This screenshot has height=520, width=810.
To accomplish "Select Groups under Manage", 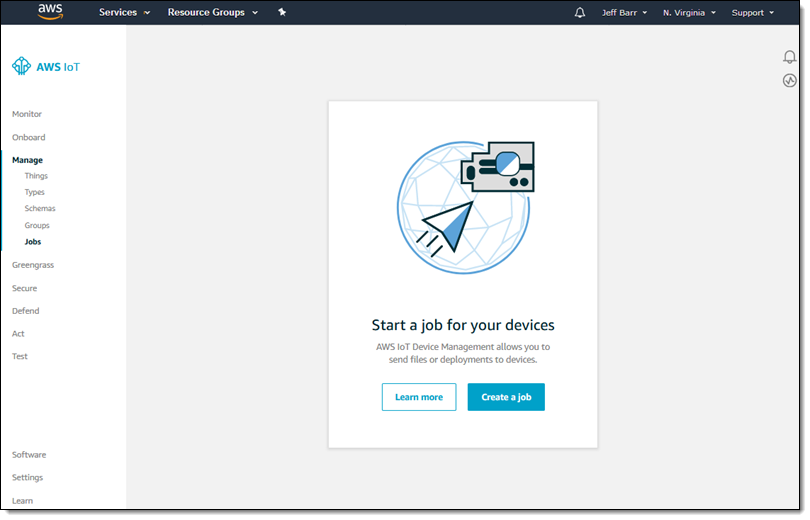I will point(37,225).
